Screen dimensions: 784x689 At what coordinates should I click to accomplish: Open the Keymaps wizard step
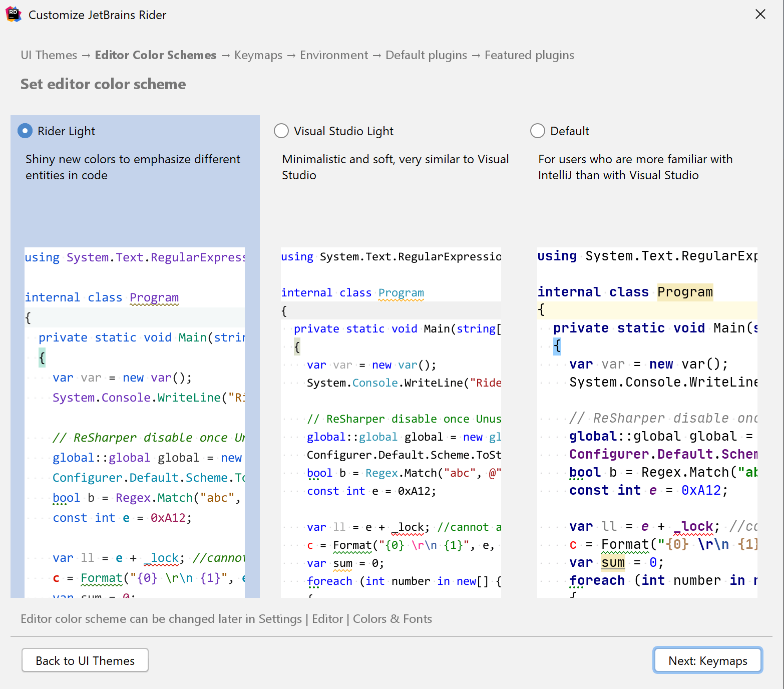tap(258, 55)
